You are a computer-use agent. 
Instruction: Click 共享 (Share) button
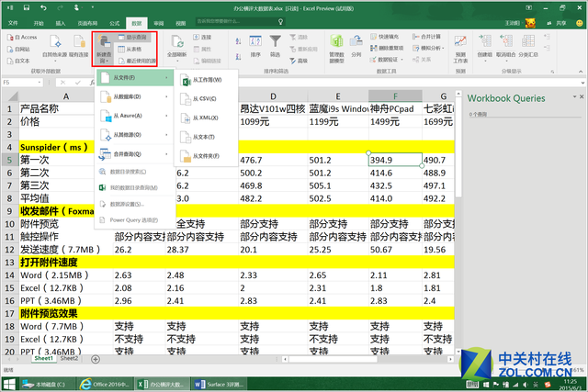click(558, 23)
